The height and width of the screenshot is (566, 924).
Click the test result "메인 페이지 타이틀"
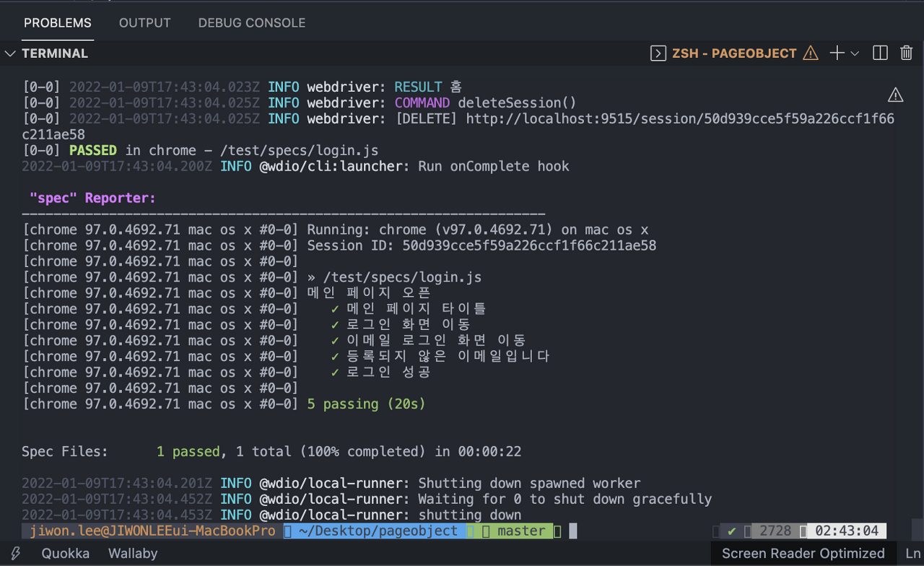(x=417, y=309)
